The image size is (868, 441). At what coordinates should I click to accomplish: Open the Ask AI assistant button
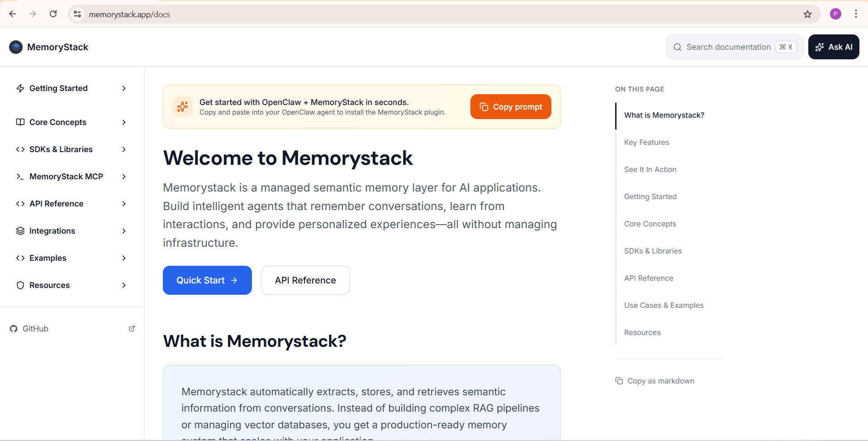click(x=834, y=47)
